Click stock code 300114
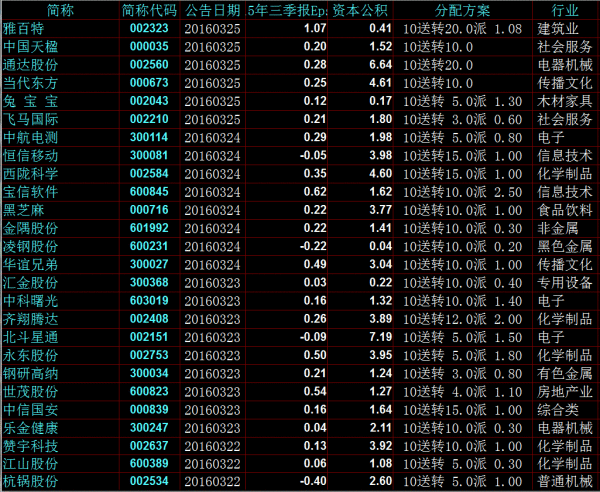Screen dimensions: 600x492 (149, 137)
